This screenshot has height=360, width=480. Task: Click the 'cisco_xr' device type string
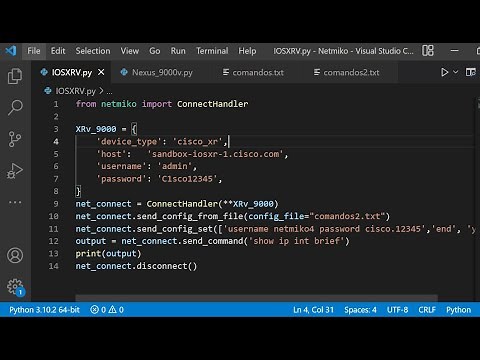tap(198, 142)
